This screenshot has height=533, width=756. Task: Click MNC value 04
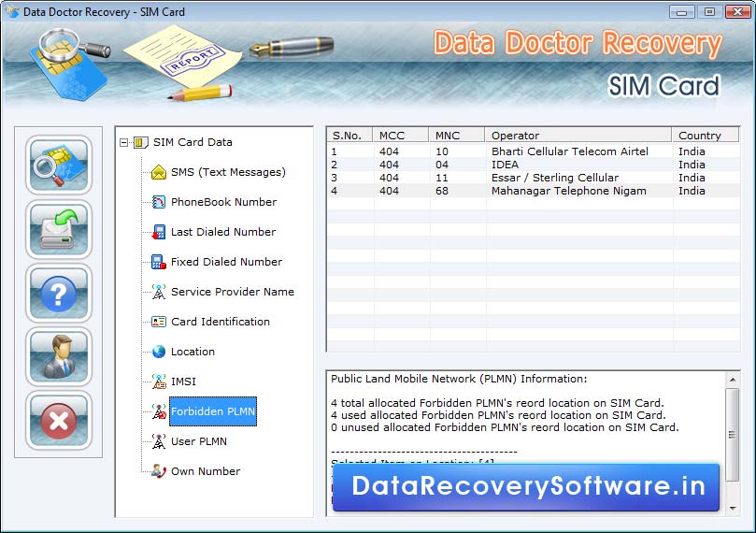[x=442, y=165]
